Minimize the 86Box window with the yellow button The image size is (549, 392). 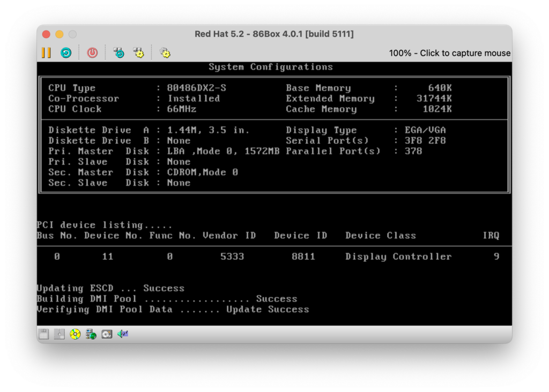60,34
